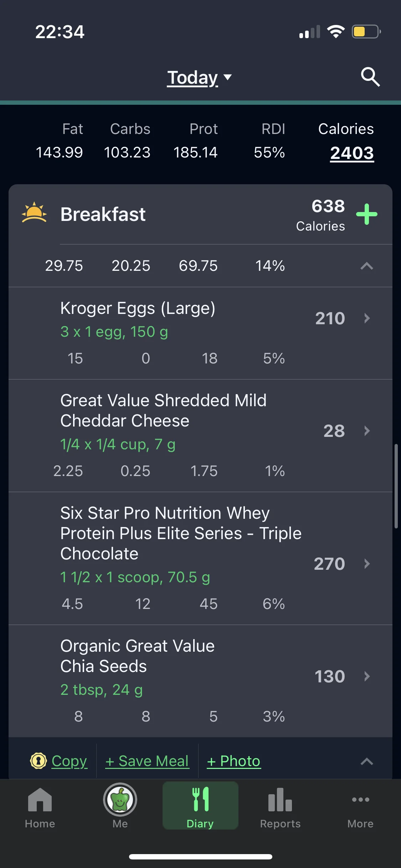The image size is (401, 868).
Task: Tap the search magnifier icon
Action: pos(370,77)
